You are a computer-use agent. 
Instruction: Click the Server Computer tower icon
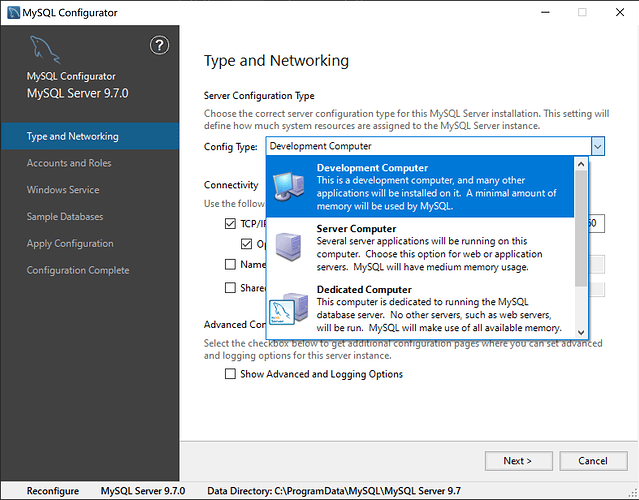point(288,247)
